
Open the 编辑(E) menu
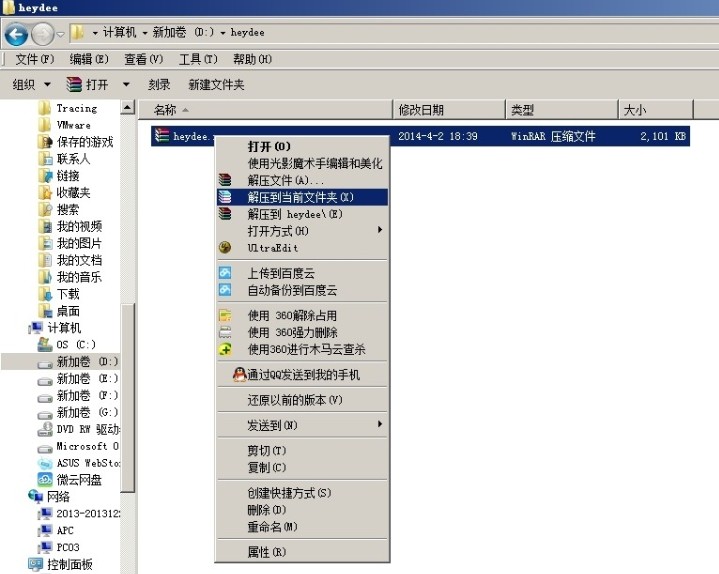click(x=89, y=59)
